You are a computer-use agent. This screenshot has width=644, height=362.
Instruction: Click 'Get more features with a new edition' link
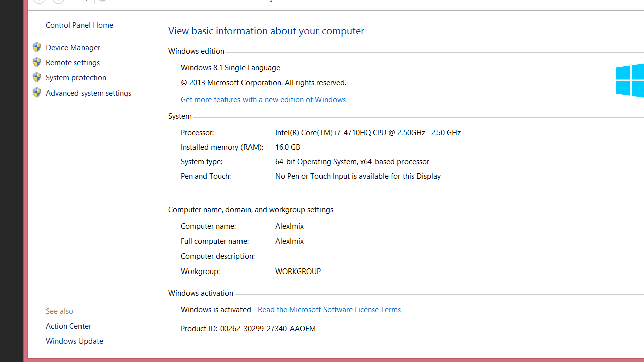(x=263, y=100)
